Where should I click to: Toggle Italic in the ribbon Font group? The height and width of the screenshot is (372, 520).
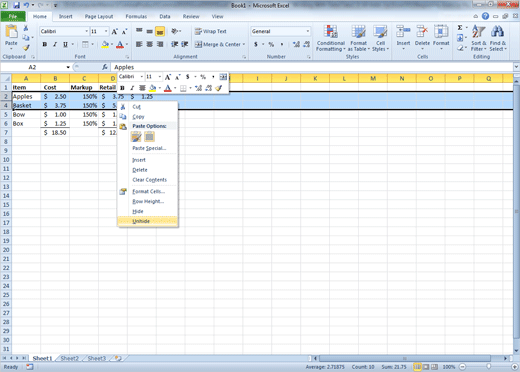pyautogui.click(x=55, y=44)
